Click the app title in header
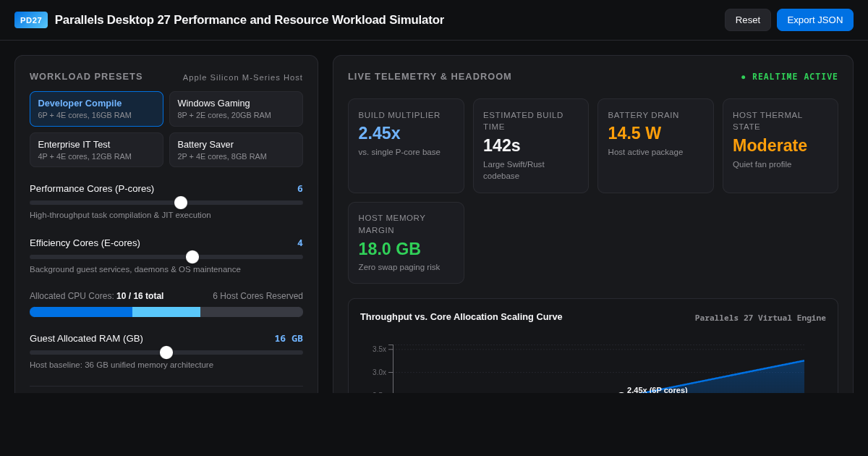This screenshot has height=456, width=868. coord(250,20)
